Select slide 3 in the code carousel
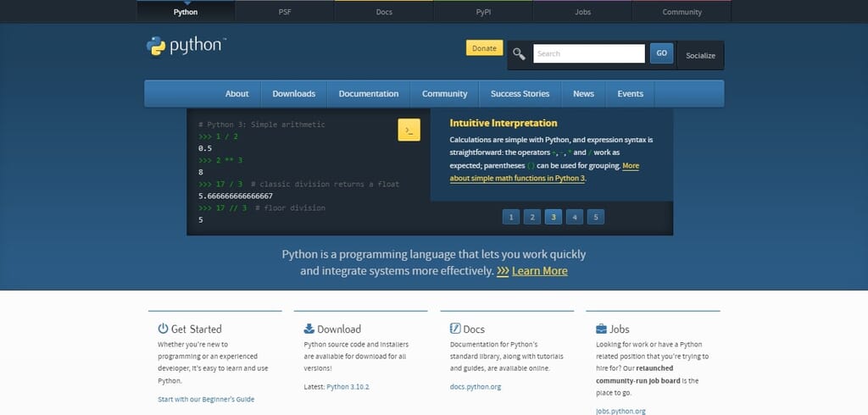The width and height of the screenshot is (868, 415). pos(553,217)
